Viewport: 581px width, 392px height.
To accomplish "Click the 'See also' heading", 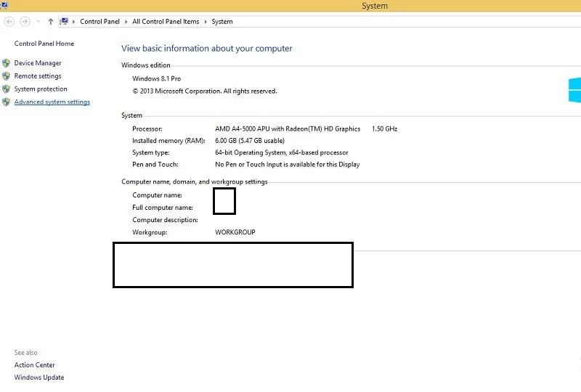I will pos(25,353).
